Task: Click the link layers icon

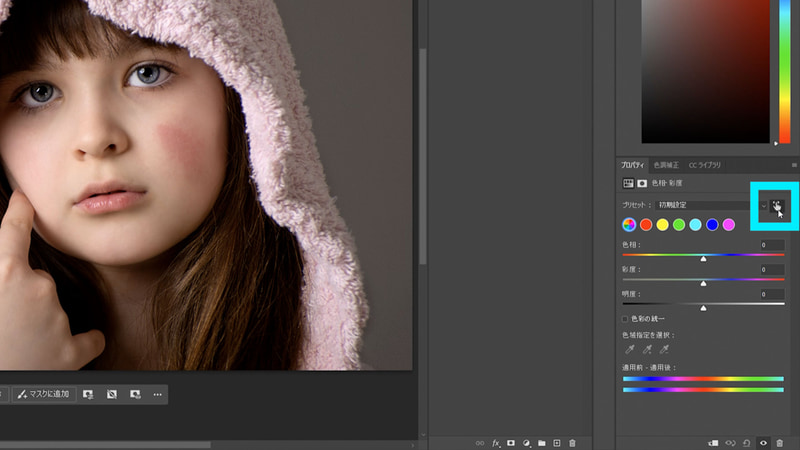Action: click(x=480, y=443)
